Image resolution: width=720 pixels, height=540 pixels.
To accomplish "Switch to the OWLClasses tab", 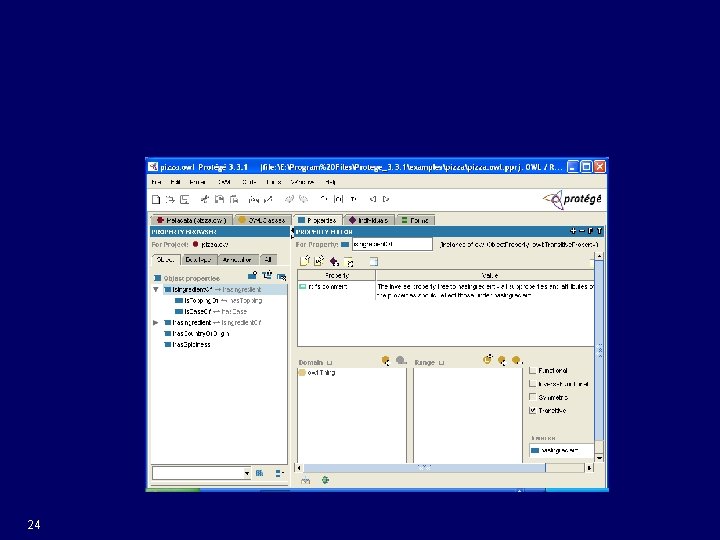I will coord(262,220).
